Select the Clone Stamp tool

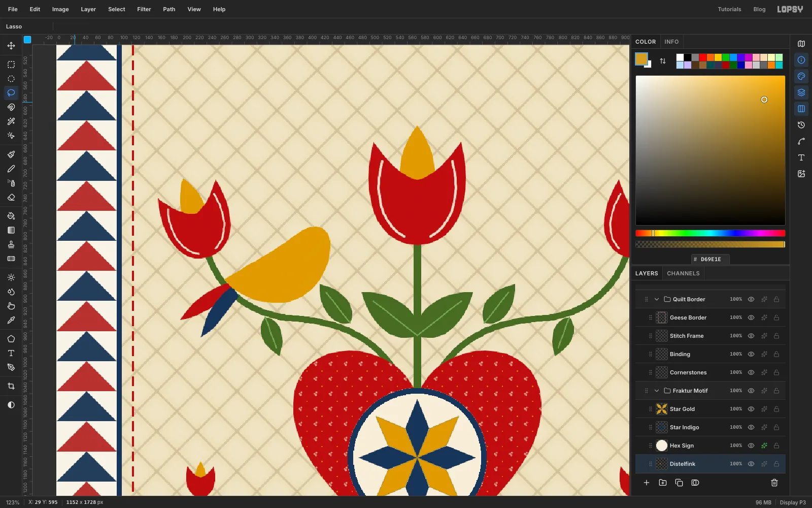tap(11, 244)
